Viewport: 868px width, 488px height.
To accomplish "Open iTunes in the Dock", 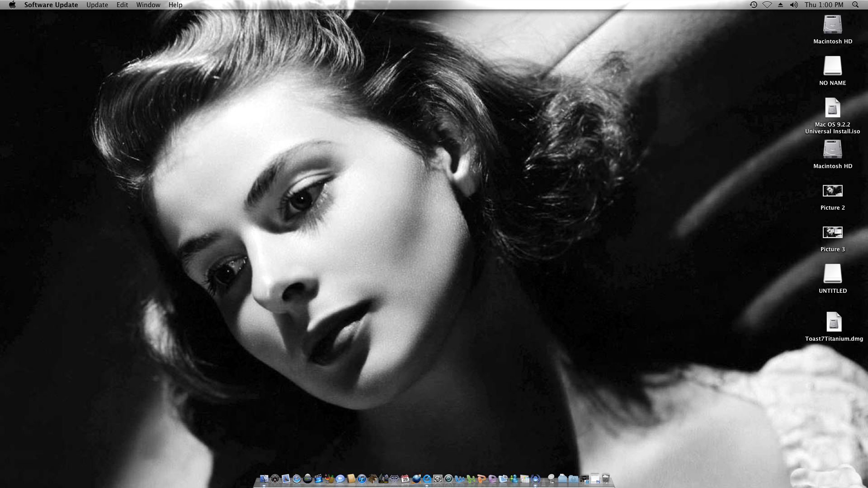I will pos(362,479).
